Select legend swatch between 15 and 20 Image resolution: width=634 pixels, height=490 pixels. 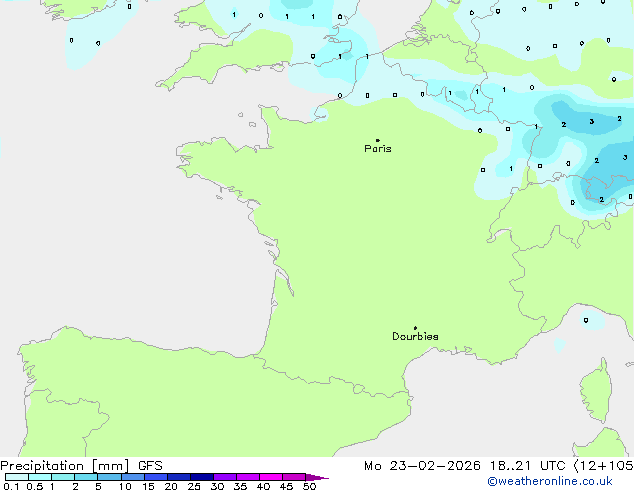coord(155,477)
